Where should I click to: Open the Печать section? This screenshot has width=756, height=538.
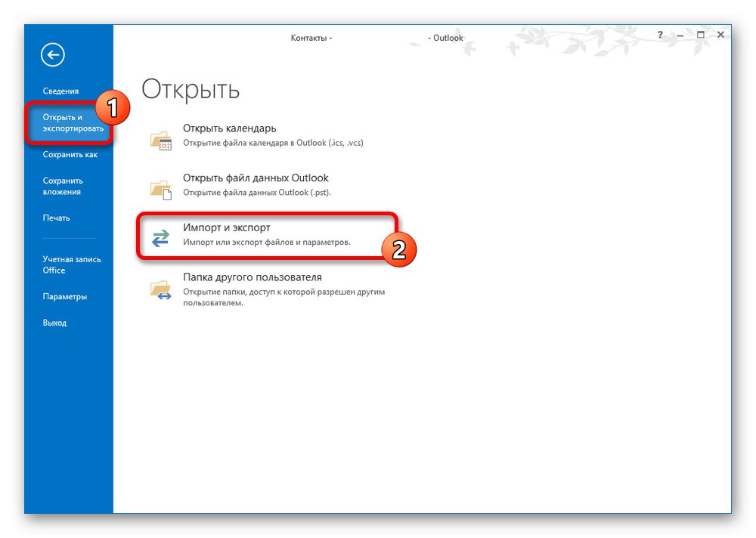pos(57,218)
